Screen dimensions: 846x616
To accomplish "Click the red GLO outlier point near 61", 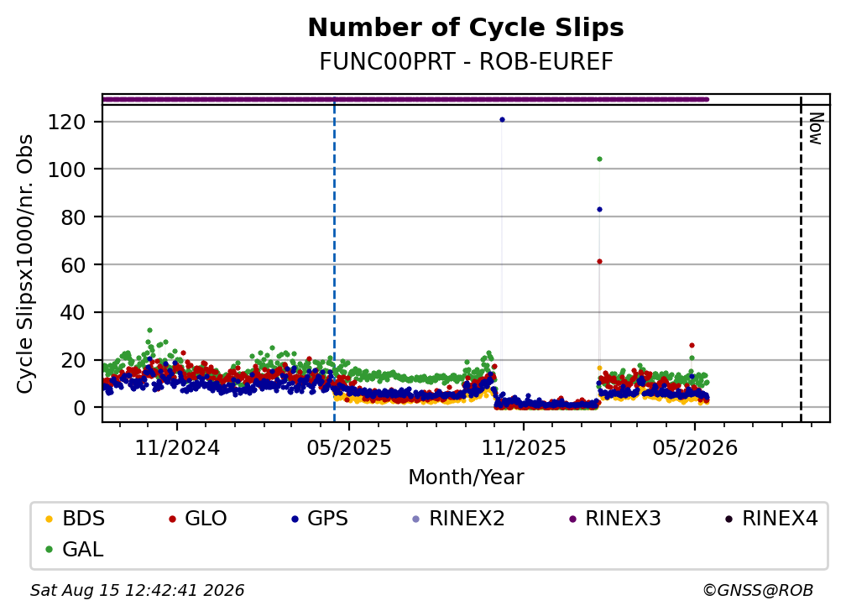I will click(599, 262).
